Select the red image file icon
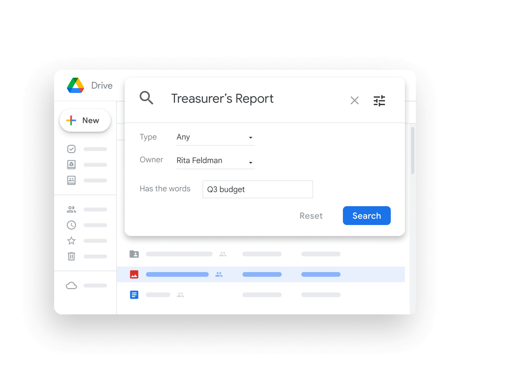 point(134,274)
